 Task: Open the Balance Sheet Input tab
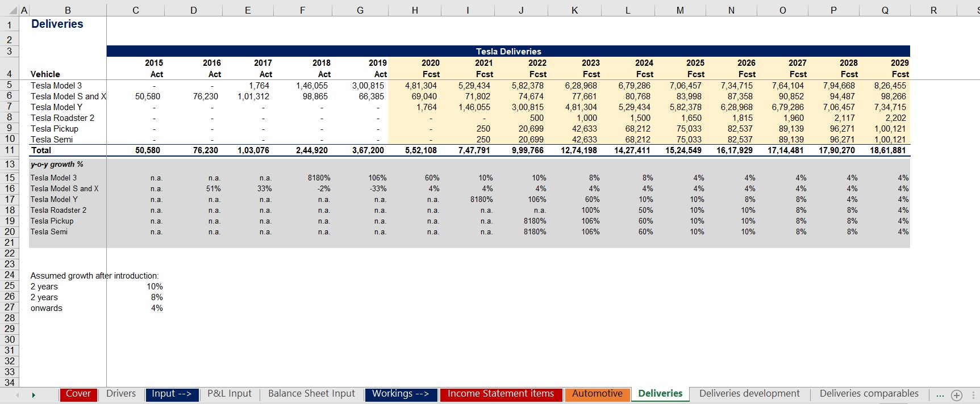pos(311,394)
